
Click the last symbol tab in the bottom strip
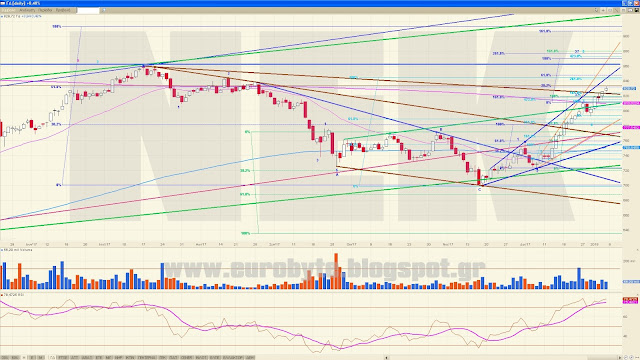(x=250, y=358)
